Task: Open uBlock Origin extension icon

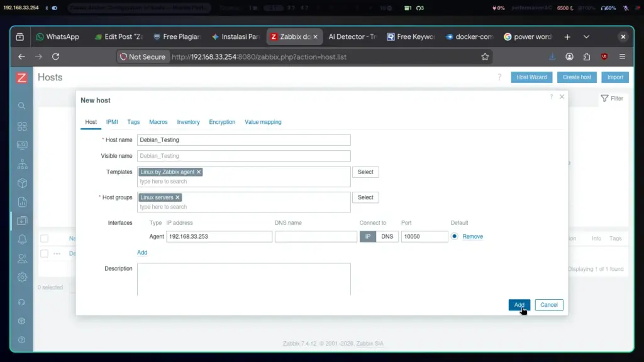Action: (x=604, y=57)
